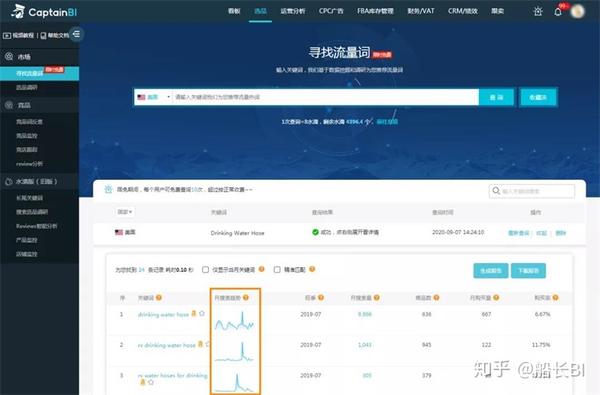Open the FBA库存管理 top navigation tab
The height and width of the screenshot is (395, 600).
[375, 11]
